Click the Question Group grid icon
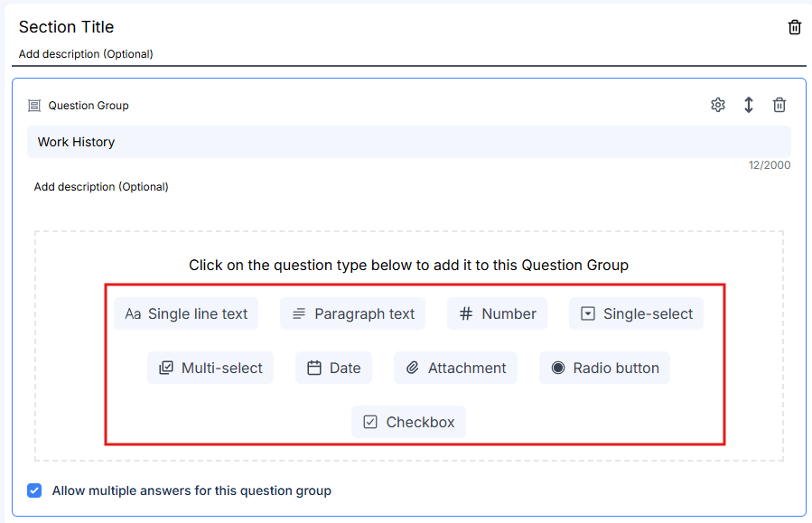Image resolution: width=812 pixels, height=523 pixels. click(x=33, y=105)
